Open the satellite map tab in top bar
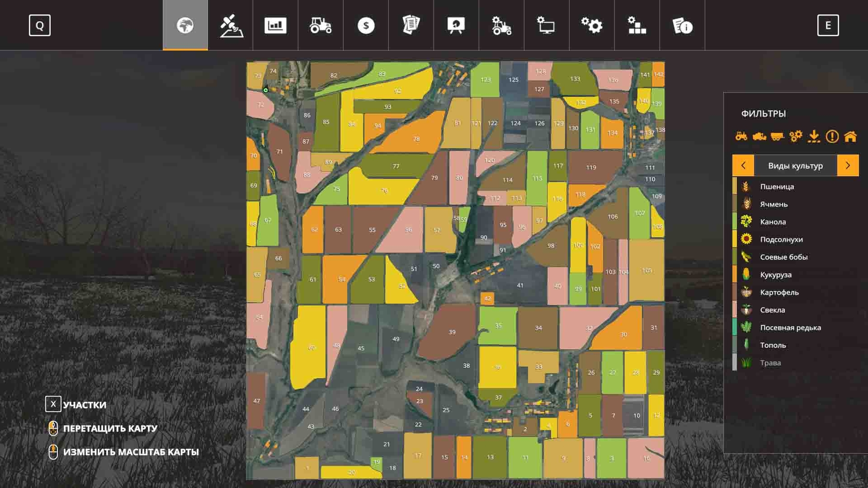The image size is (868, 488). (231, 26)
